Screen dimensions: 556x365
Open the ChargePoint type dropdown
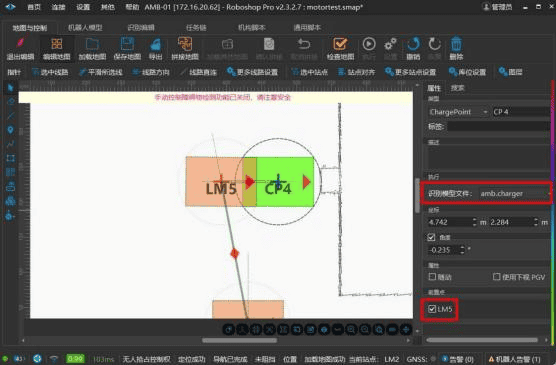pos(458,112)
